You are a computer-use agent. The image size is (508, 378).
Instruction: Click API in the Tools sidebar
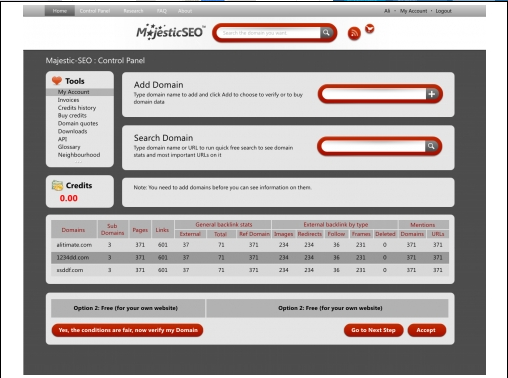pyautogui.click(x=62, y=139)
